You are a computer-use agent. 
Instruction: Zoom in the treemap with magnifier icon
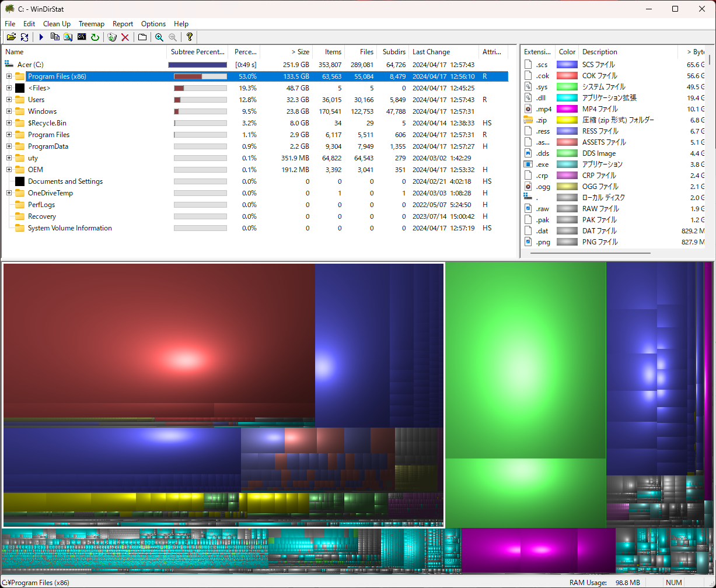click(x=159, y=37)
